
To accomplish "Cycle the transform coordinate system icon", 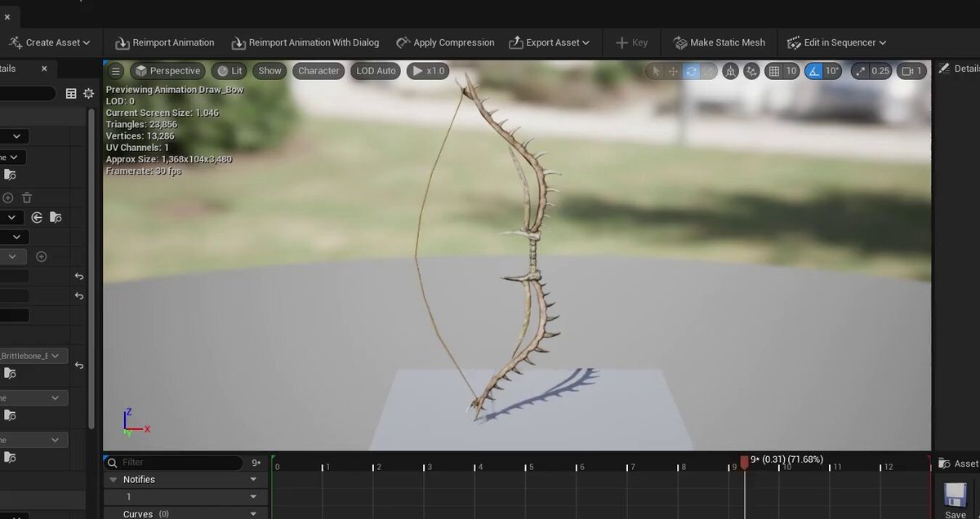I will point(731,71).
